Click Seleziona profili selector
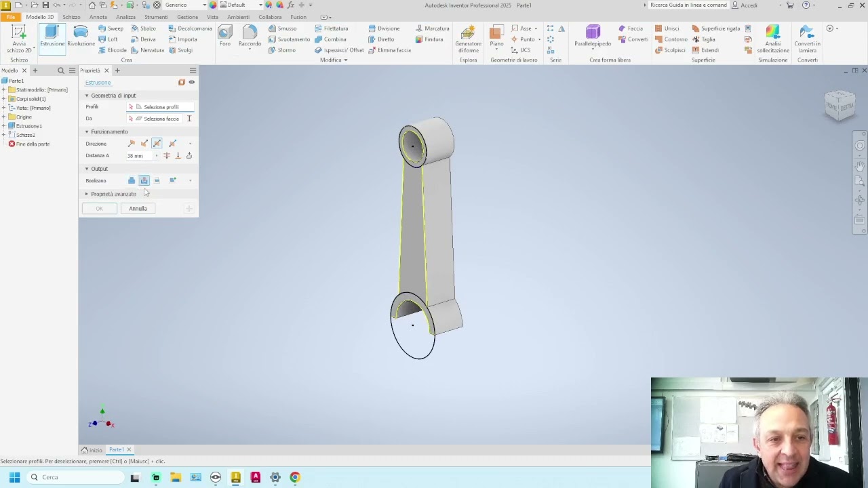 click(x=161, y=107)
